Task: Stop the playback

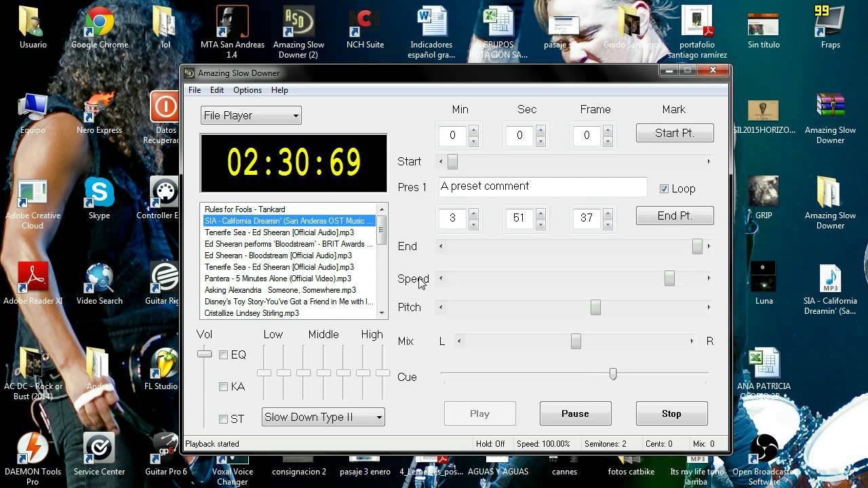Action: point(671,413)
